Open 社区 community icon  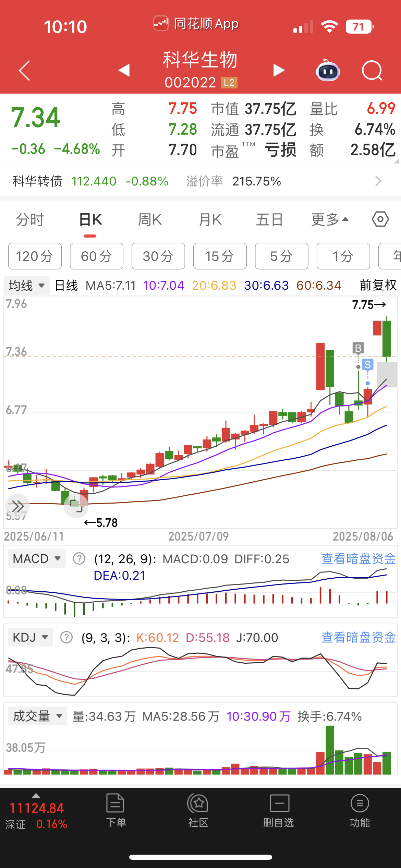click(x=198, y=811)
